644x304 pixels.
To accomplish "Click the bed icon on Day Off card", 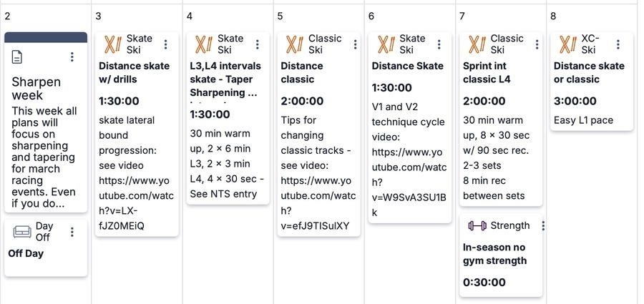I will pos(22,232).
